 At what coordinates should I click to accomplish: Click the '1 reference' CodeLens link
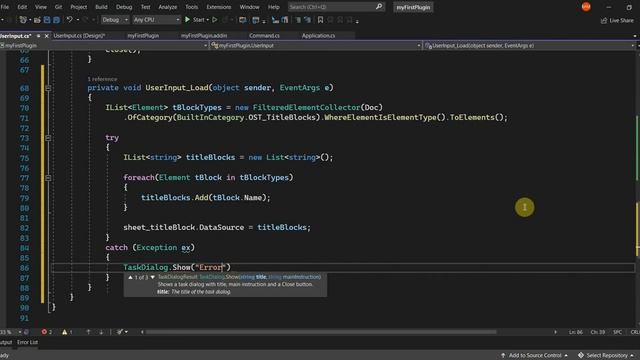(102, 79)
